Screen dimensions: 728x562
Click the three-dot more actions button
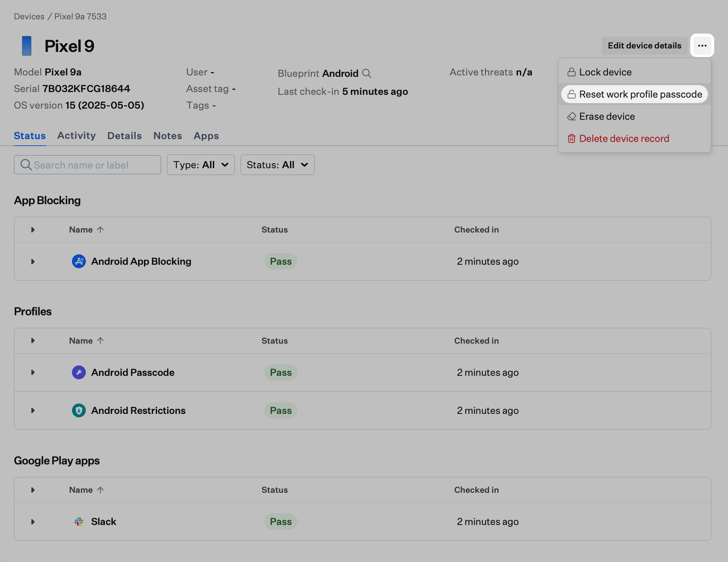pos(702,45)
